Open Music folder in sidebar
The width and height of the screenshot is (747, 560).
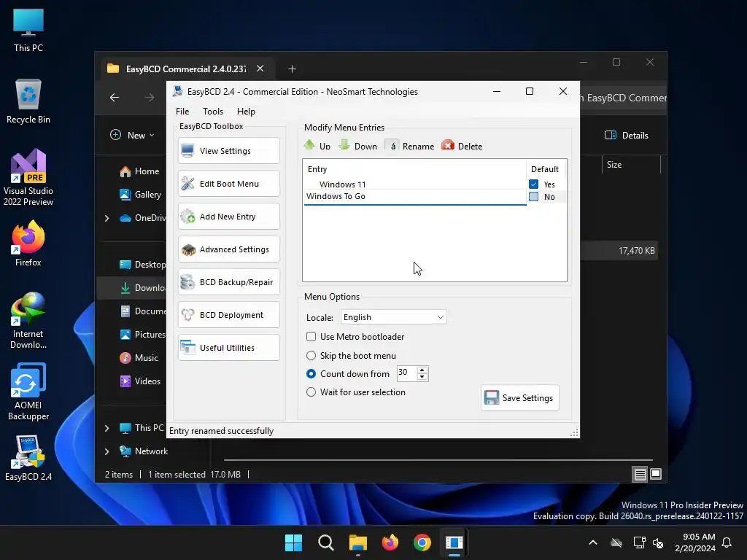point(139,357)
